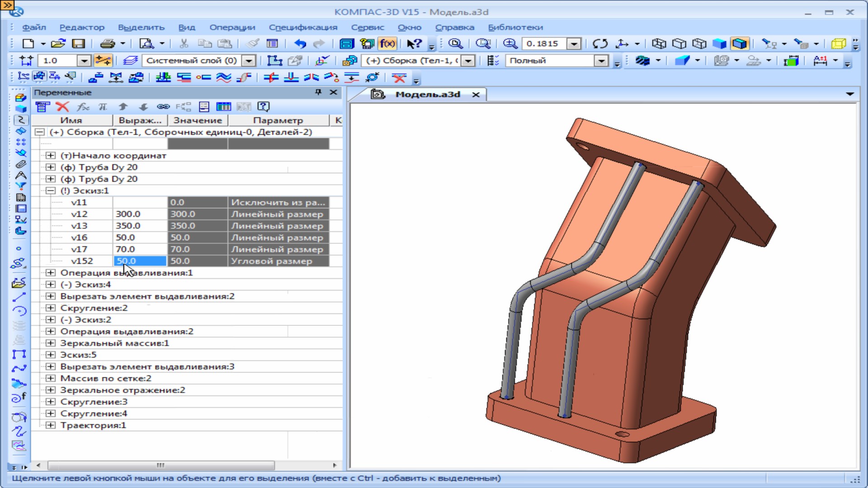Select shaded with edges display mode icon
868x488 pixels.
click(740, 44)
